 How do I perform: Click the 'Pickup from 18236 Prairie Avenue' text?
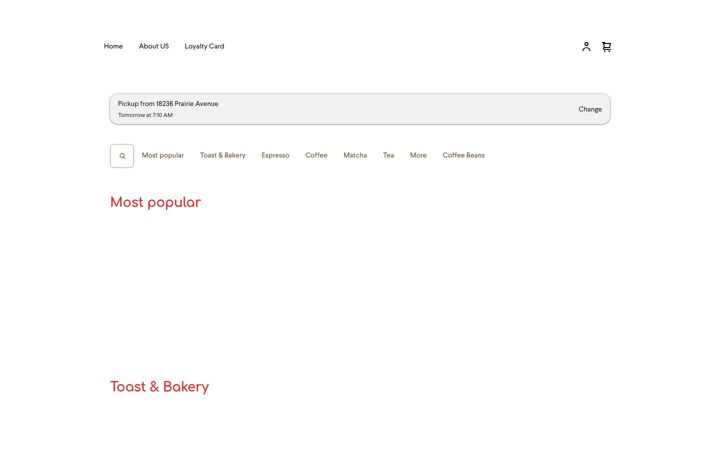168,104
